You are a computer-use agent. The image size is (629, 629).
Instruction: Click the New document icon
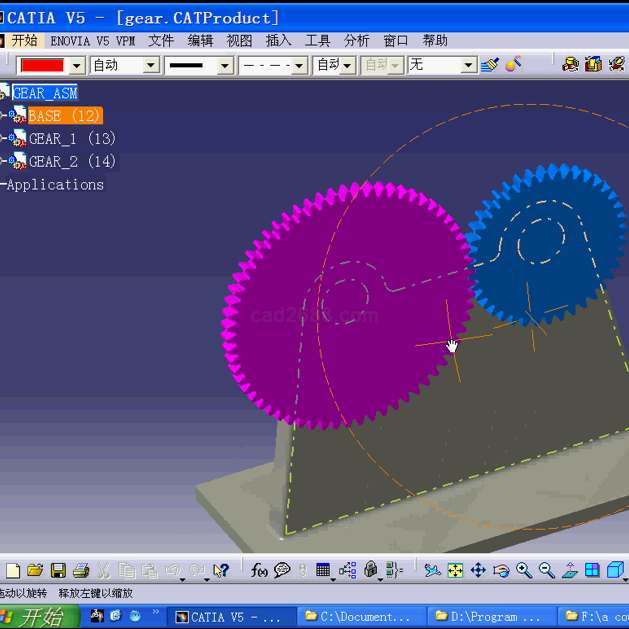pyautogui.click(x=13, y=570)
